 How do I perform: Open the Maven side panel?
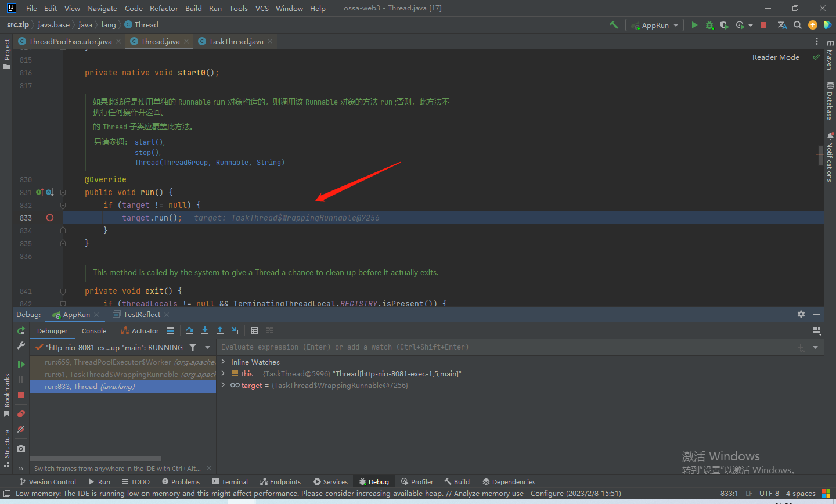(830, 55)
